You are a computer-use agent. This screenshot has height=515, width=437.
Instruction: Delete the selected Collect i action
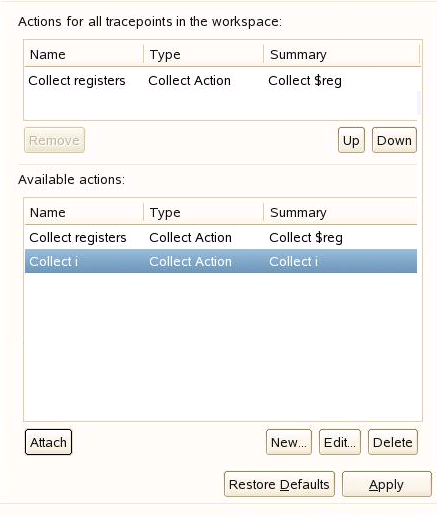[x=393, y=442]
